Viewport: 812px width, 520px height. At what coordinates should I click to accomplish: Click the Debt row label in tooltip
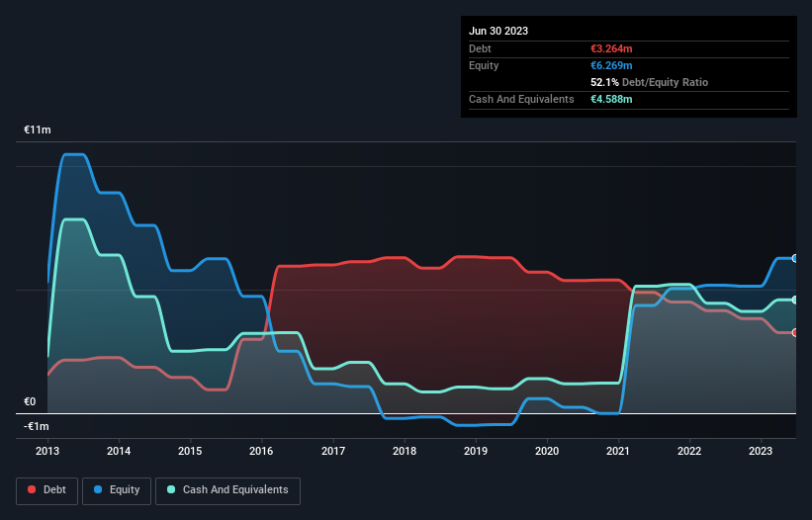480,48
